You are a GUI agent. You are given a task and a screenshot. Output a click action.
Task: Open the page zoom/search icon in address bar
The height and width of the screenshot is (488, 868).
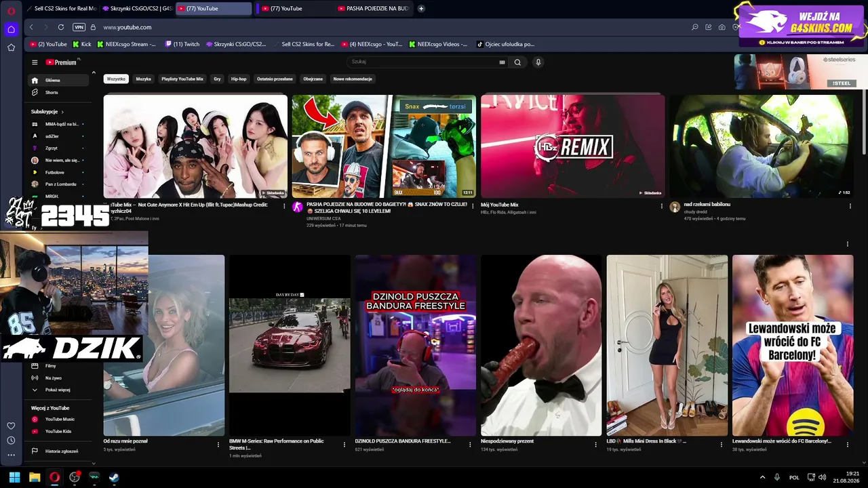pos(695,27)
